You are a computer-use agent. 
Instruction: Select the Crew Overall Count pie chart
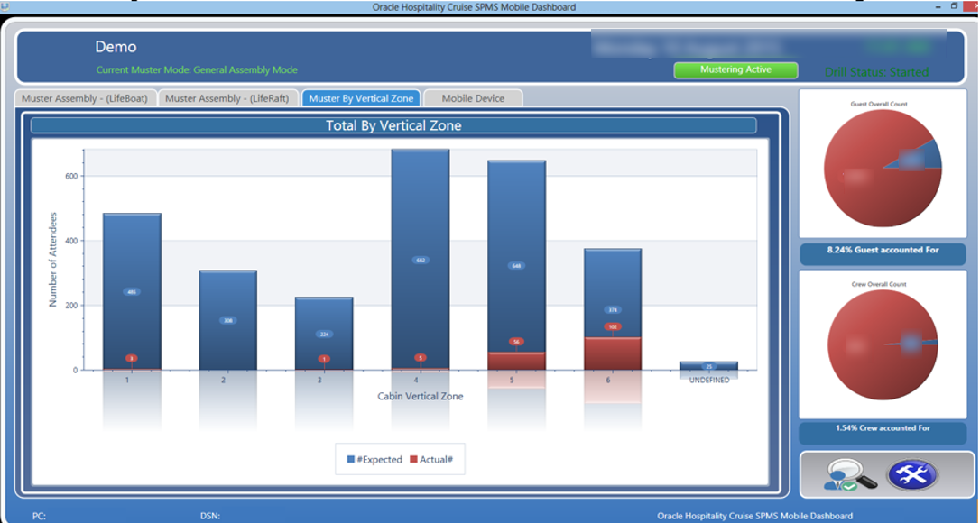click(x=883, y=344)
